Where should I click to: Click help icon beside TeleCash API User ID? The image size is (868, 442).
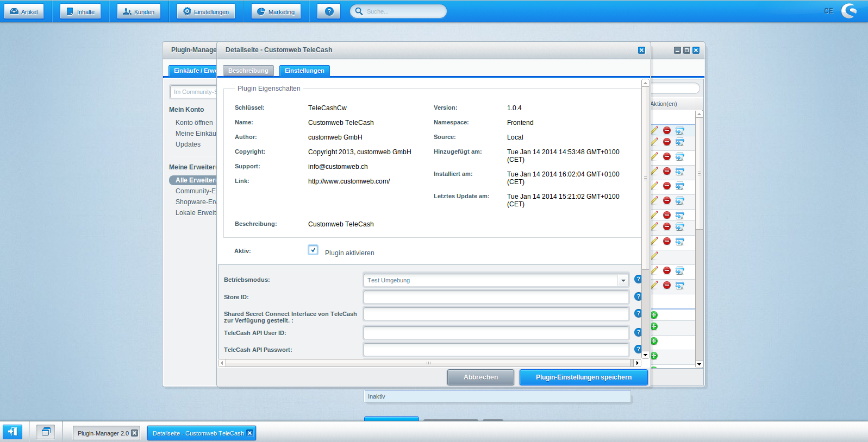pyautogui.click(x=638, y=332)
